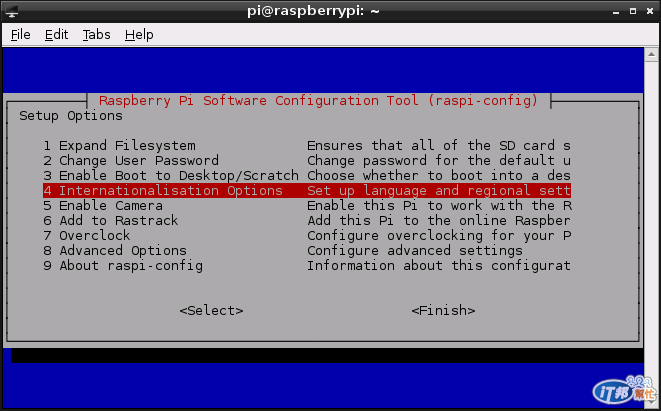Click the 'Information about this configurat' description
Image resolution: width=661 pixels, height=411 pixels.
(x=439, y=266)
